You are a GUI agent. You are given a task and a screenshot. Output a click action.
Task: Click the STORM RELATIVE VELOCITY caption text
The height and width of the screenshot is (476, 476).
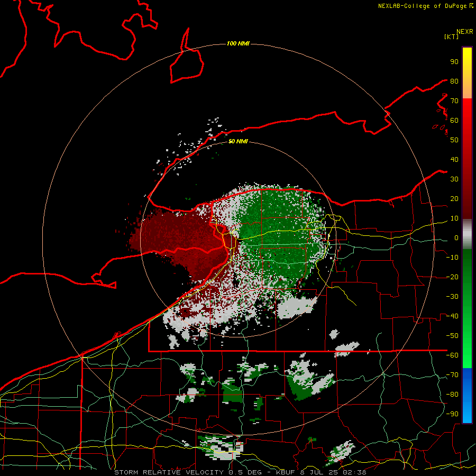[169, 472]
